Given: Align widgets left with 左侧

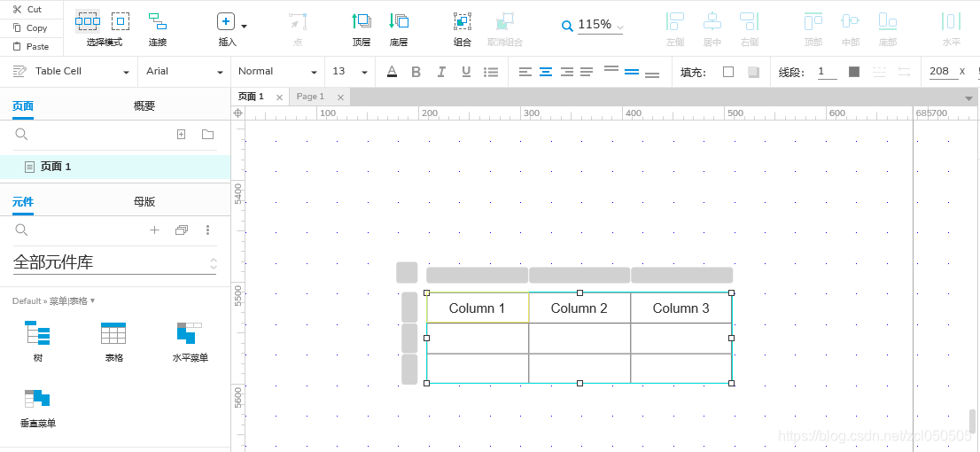Looking at the screenshot, I should [x=675, y=21].
